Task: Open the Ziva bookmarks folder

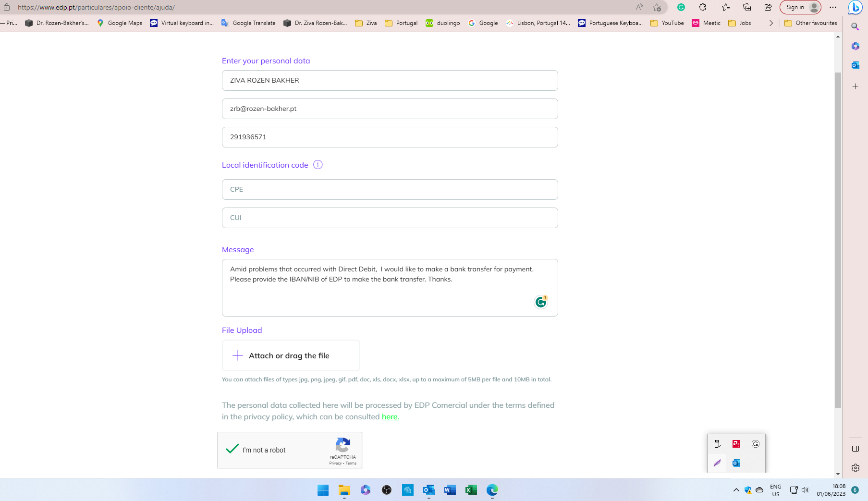Action: 366,23
